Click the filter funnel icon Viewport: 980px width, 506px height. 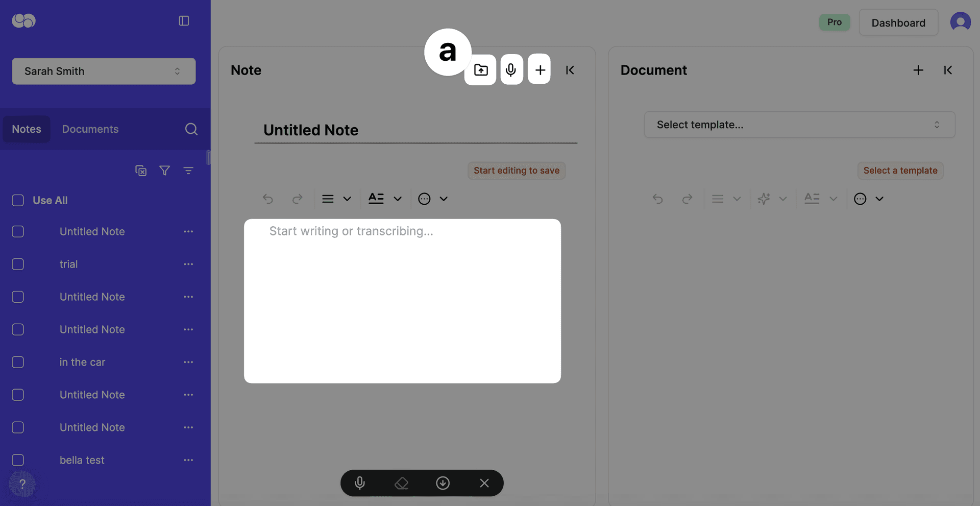tap(164, 171)
